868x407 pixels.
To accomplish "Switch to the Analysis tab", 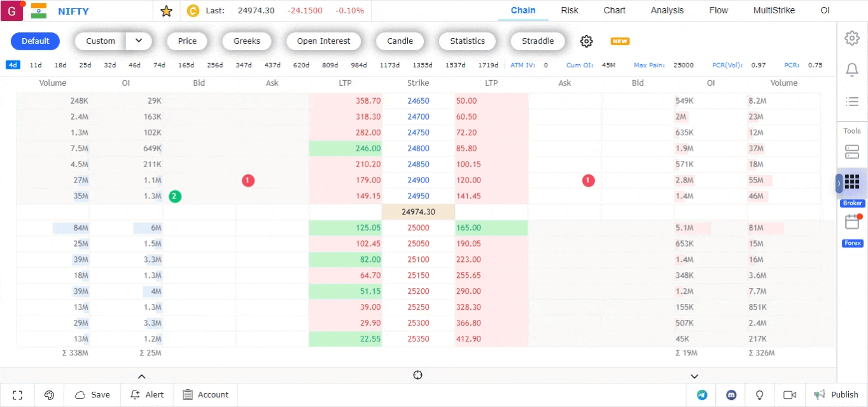I will pyautogui.click(x=666, y=10).
